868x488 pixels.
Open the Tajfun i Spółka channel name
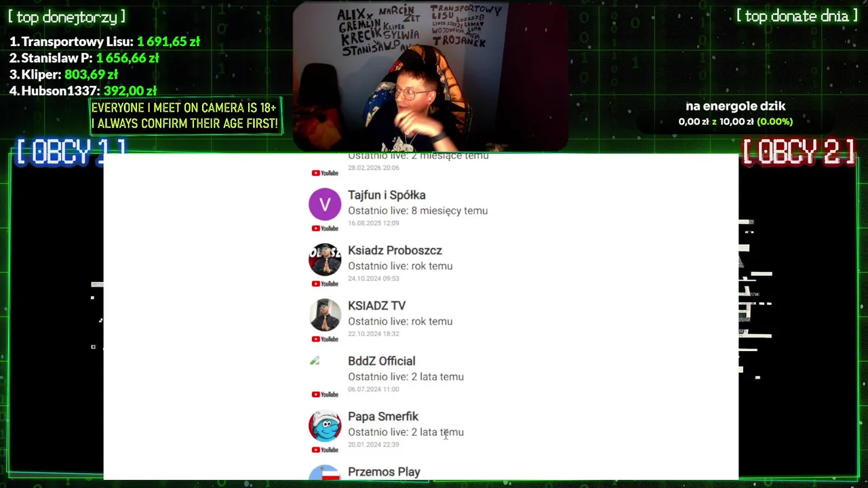coord(387,195)
